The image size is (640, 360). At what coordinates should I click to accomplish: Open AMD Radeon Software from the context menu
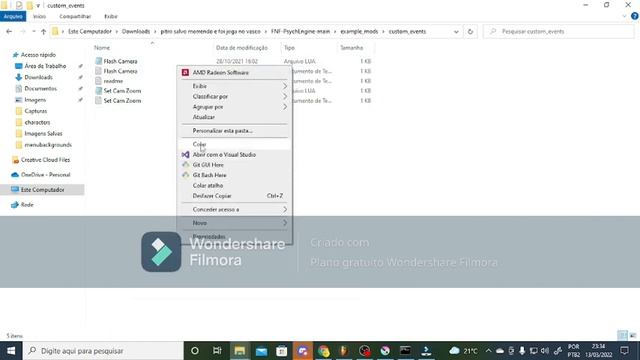pos(234,73)
